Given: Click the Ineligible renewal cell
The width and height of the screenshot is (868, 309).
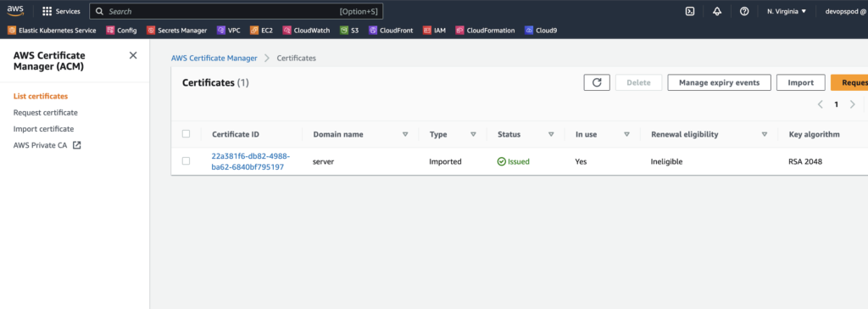Looking at the screenshot, I should pos(666,161).
